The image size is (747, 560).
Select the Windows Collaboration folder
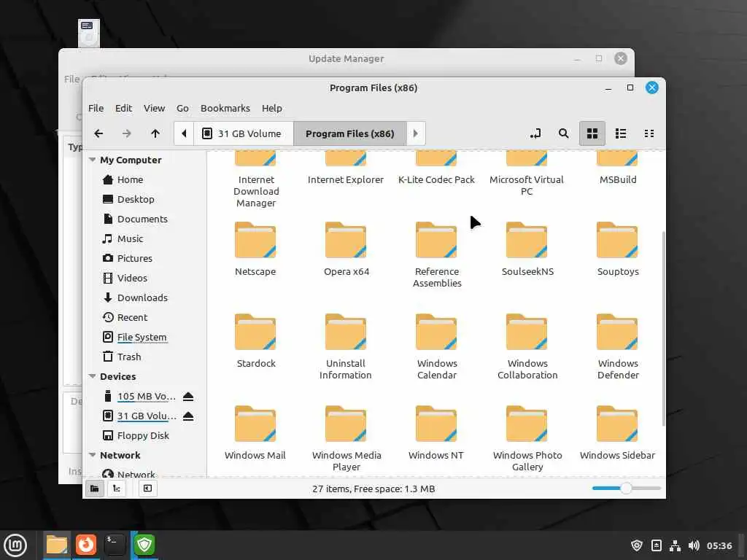click(x=527, y=347)
